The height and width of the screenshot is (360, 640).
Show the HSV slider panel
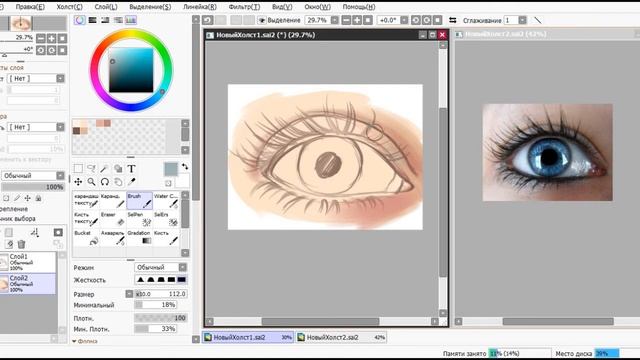click(105, 20)
